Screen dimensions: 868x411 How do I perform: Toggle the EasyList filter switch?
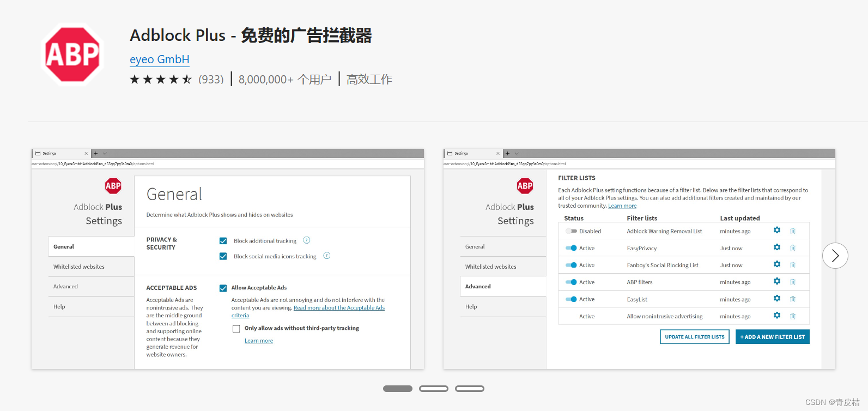[x=571, y=299]
